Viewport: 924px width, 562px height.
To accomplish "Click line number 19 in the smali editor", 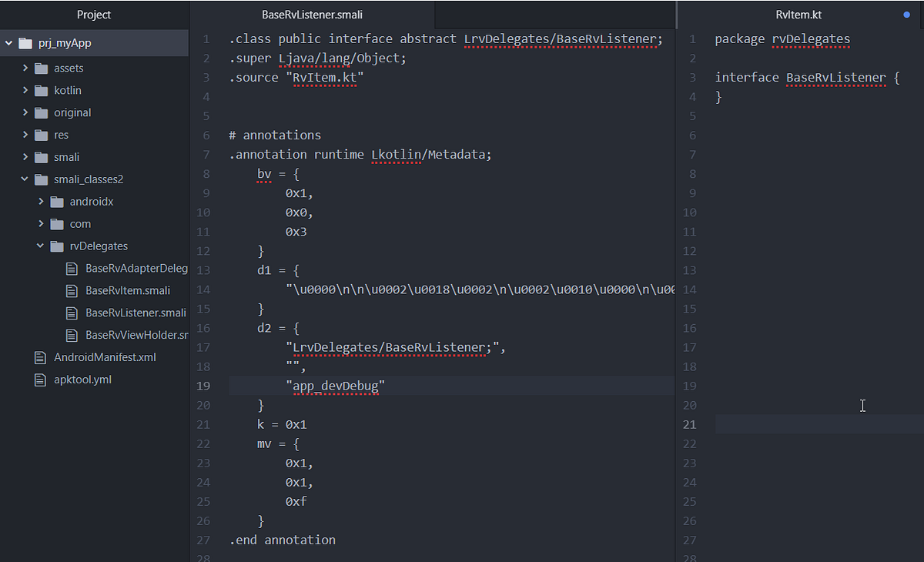I will click(x=203, y=385).
